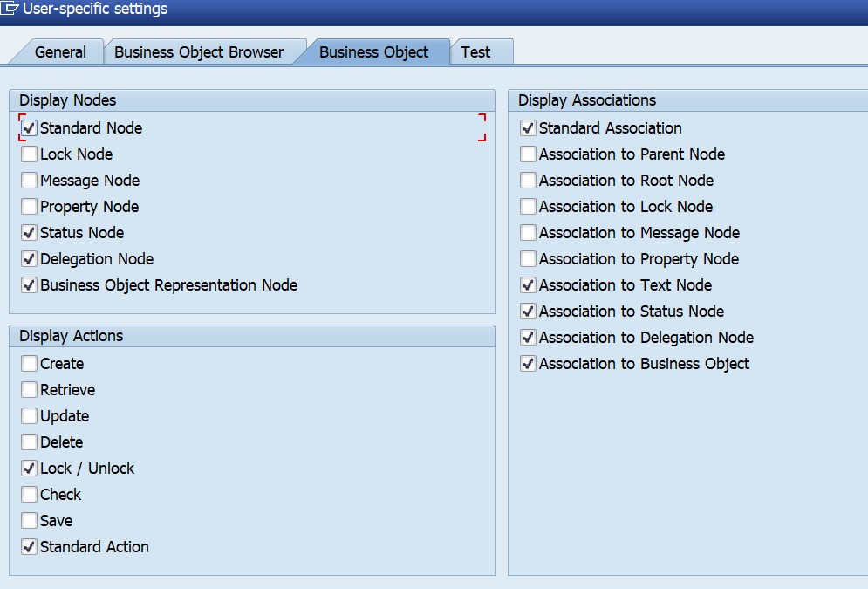
Task: Disable the Standard Node checkbox
Action: (29, 127)
